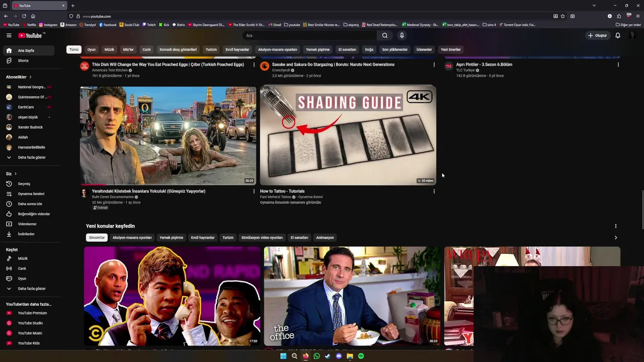Open options for How to Tattoo playlist
The height and width of the screenshot is (362, 644).
[434, 191]
